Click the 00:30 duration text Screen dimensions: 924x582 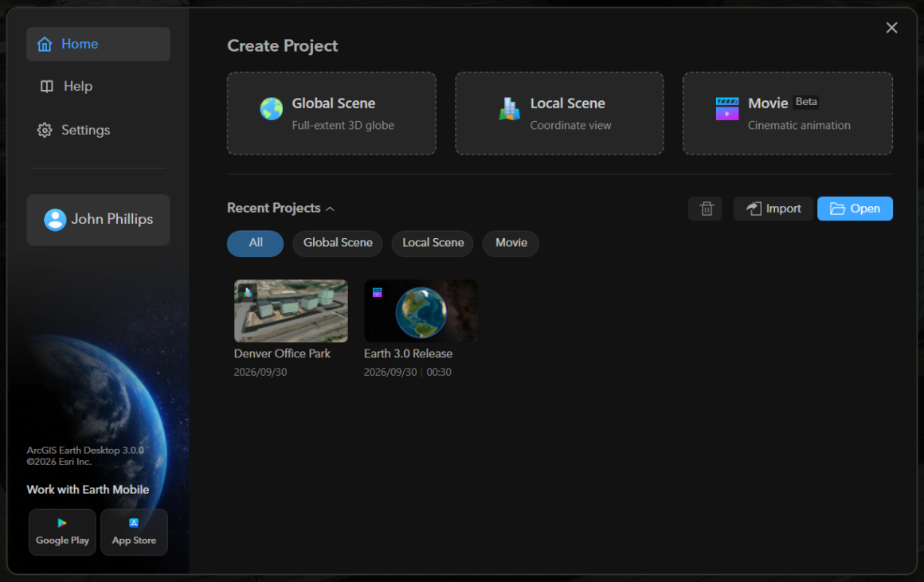[439, 373]
